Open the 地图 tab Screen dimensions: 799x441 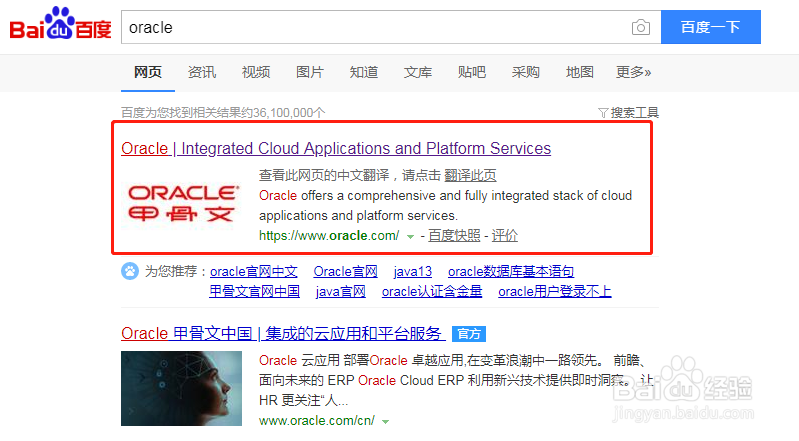(x=580, y=72)
